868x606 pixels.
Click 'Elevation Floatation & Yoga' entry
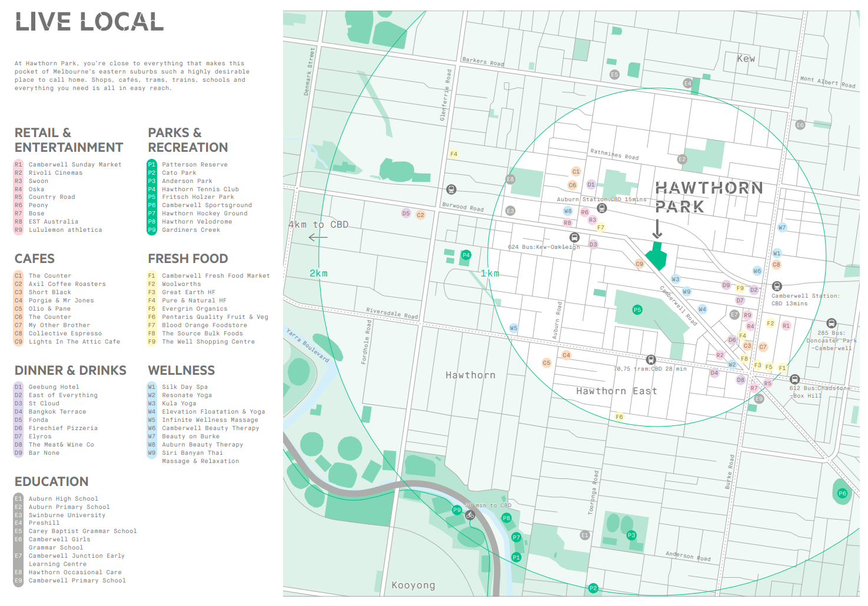click(x=214, y=412)
